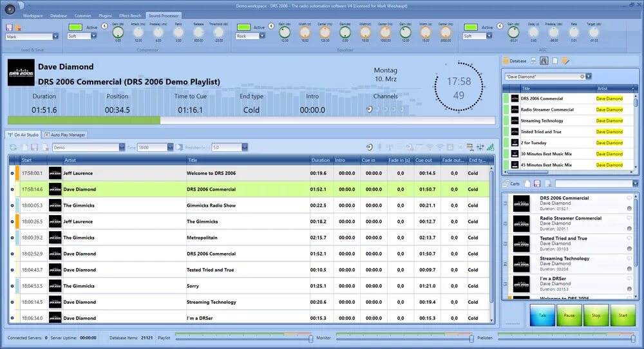Click the track position progress bar

coord(251,120)
